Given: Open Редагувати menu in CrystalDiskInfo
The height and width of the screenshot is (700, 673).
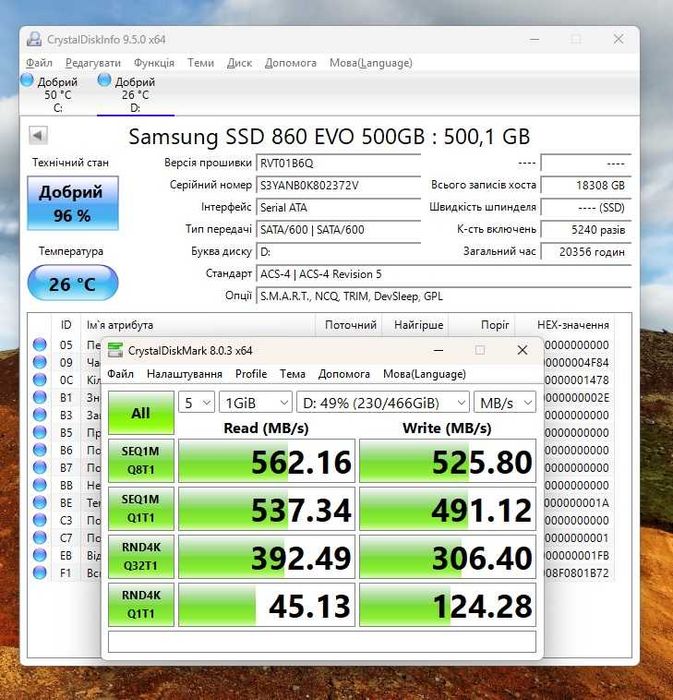Looking at the screenshot, I should 93,62.
